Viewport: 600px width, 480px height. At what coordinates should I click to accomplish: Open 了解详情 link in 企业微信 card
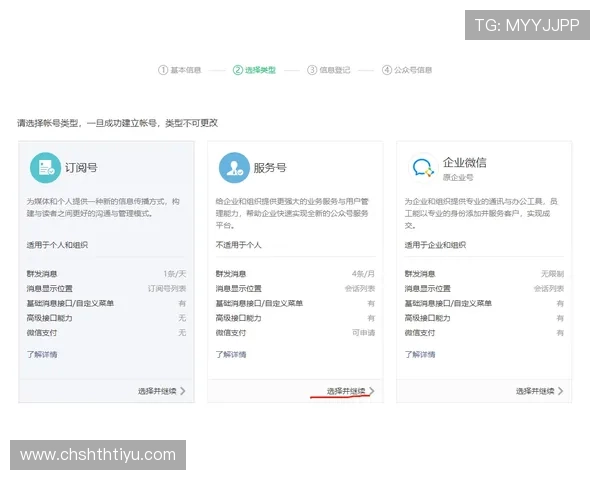[420, 354]
